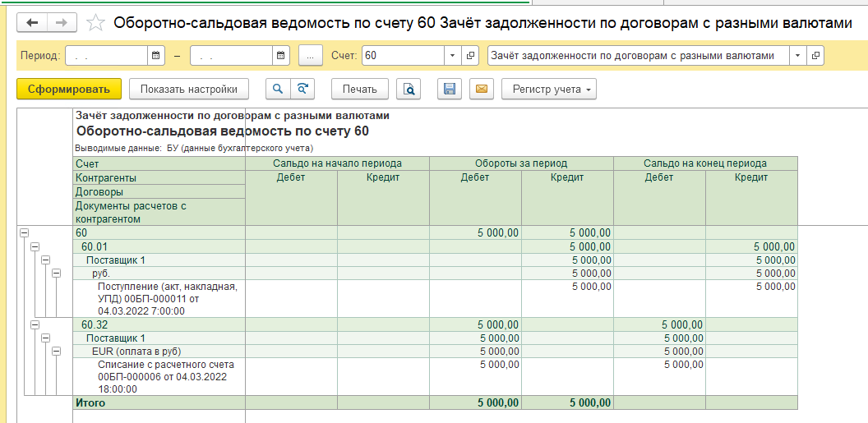The image size is (868, 423).
Task: Click the report title Оборотно-сальдовая ведомость по счету 60
Action: pos(222,131)
